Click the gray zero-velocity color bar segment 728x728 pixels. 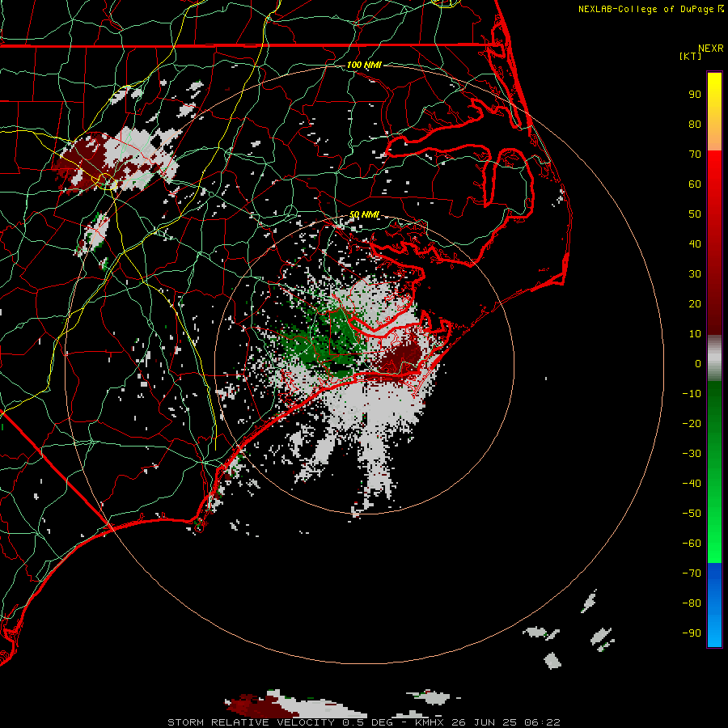714,358
